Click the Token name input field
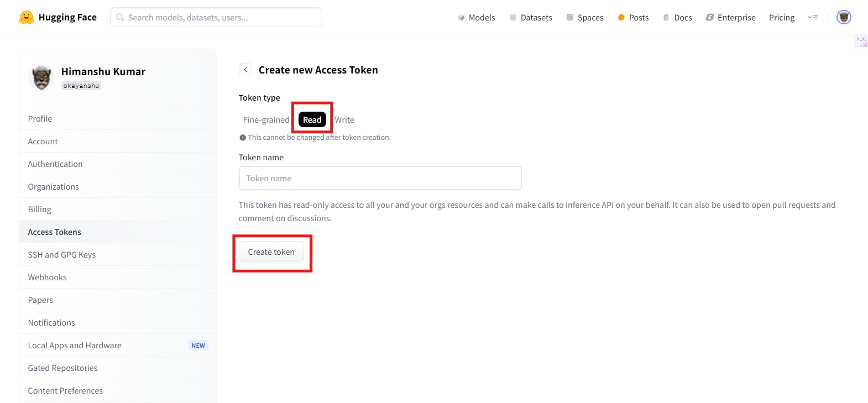Screen dimensions: 868x403 (x=380, y=179)
